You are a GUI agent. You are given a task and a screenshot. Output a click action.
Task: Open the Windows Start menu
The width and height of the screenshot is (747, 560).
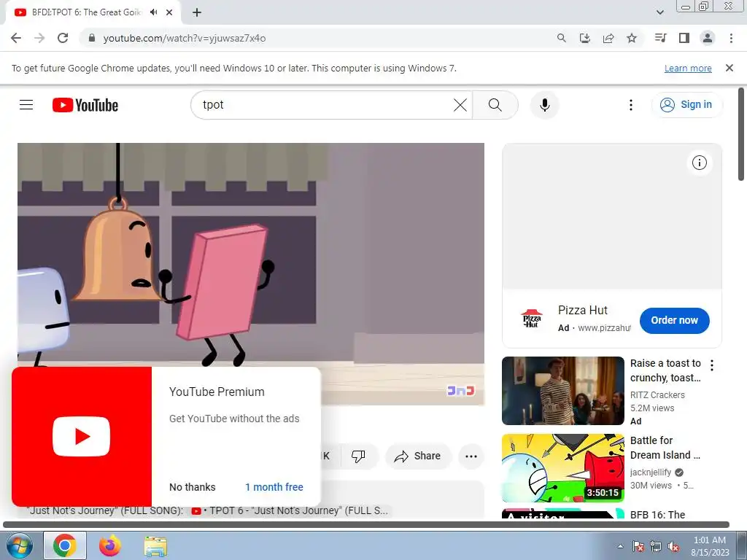(x=19, y=545)
